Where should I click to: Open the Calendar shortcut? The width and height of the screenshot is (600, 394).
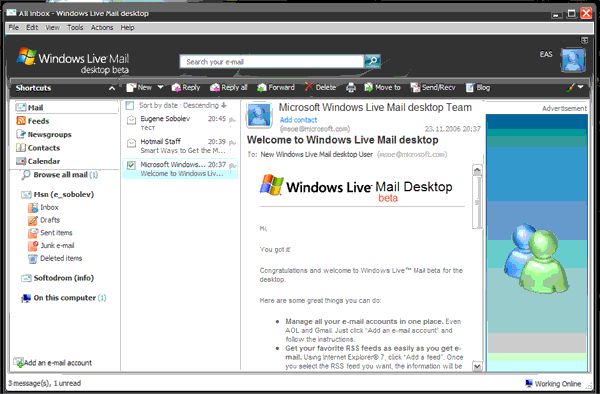38,161
